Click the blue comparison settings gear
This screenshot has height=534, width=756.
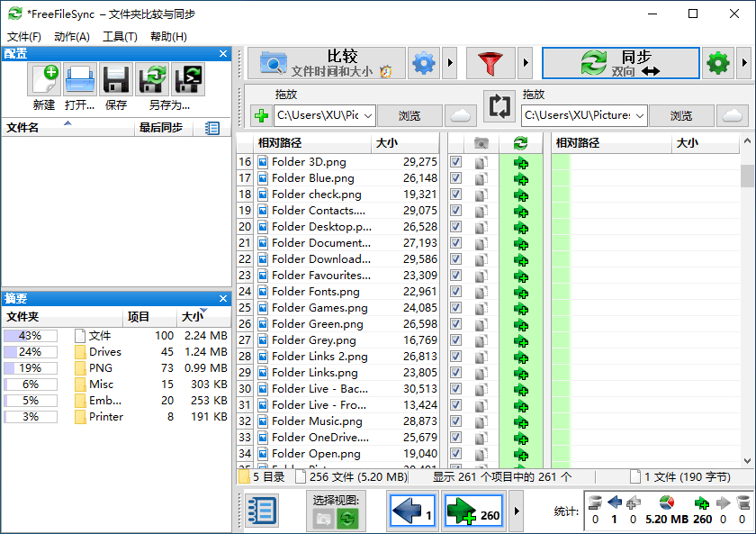click(421, 63)
